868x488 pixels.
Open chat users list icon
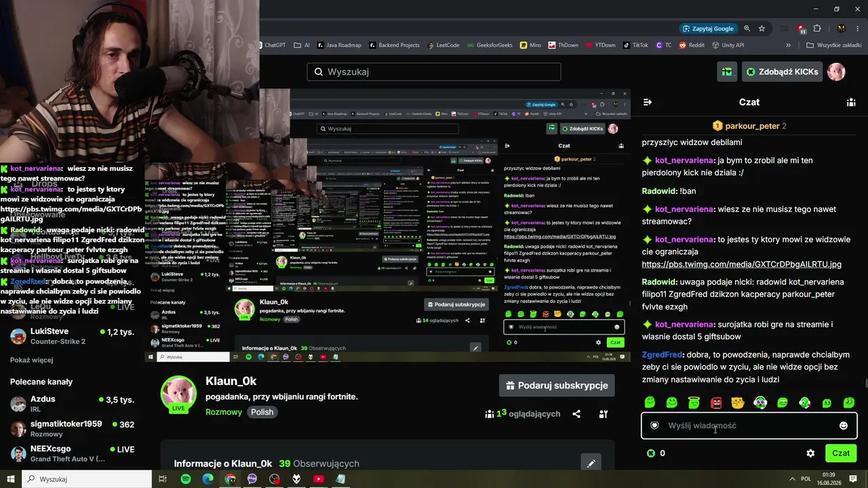tap(850, 102)
